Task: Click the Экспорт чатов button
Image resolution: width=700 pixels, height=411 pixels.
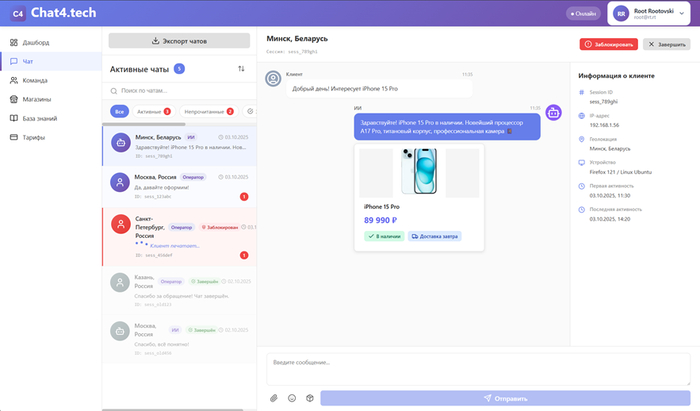Action: pos(179,41)
